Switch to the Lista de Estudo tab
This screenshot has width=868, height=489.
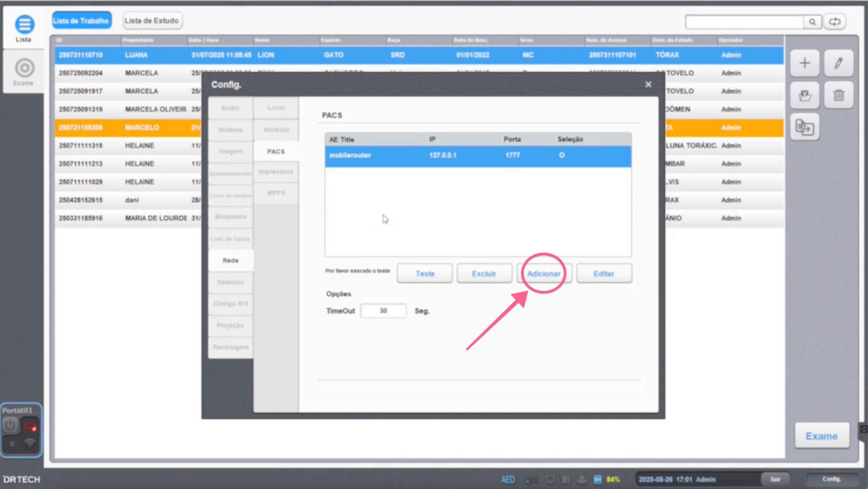pyautogui.click(x=152, y=20)
